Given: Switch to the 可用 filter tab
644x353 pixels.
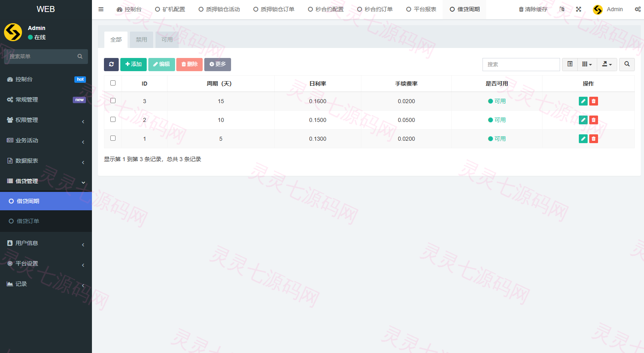Looking at the screenshot, I should tap(167, 40).
